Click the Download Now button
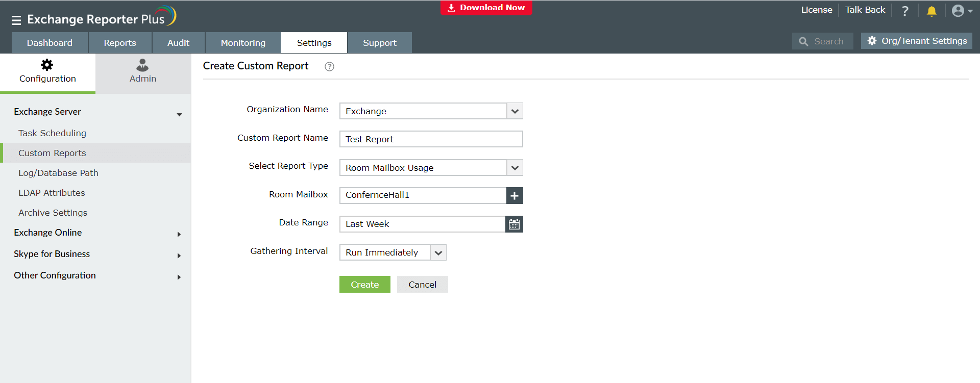Screen dimensions: 980x383 (486, 8)
